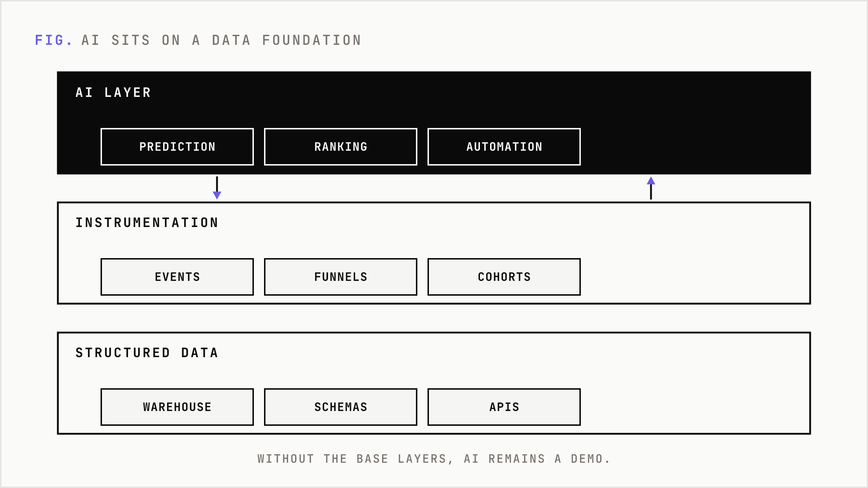Screen dimensions: 868x488
Task: Select the COHORTS box
Action: [504, 277]
